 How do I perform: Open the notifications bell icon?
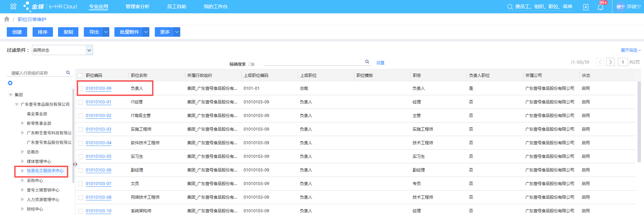coord(600,7)
